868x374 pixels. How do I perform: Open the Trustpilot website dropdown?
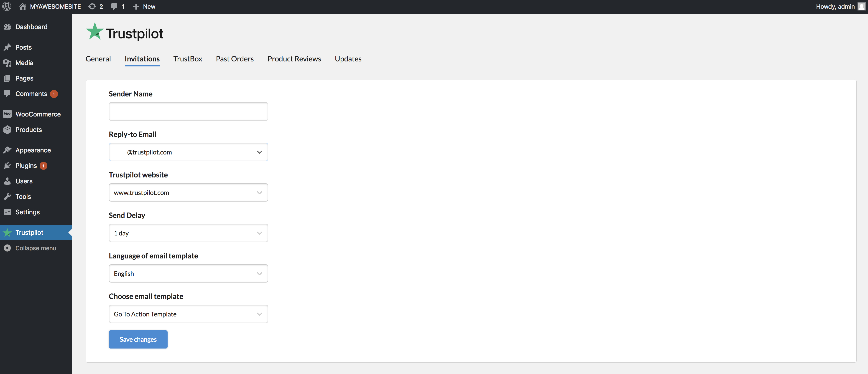[x=188, y=192]
